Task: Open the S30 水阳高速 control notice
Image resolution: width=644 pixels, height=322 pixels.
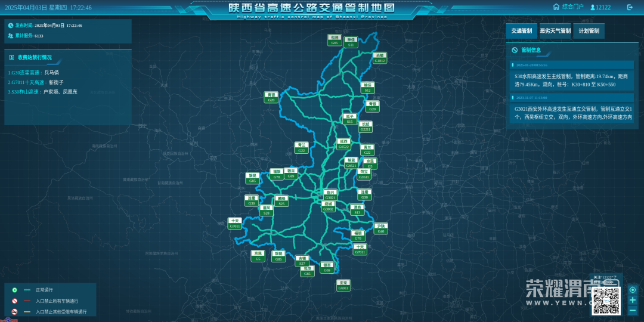Action: (571, 80)
